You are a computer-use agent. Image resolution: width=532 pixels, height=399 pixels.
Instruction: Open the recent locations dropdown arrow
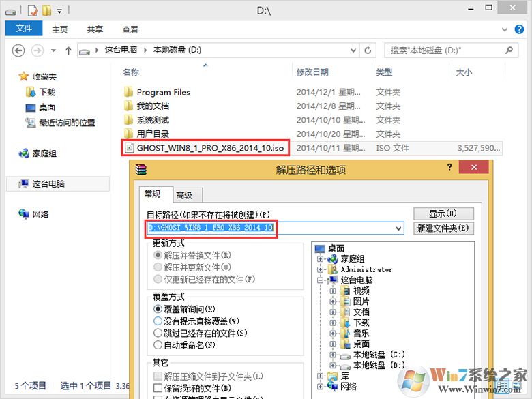[x=53, y=50]
